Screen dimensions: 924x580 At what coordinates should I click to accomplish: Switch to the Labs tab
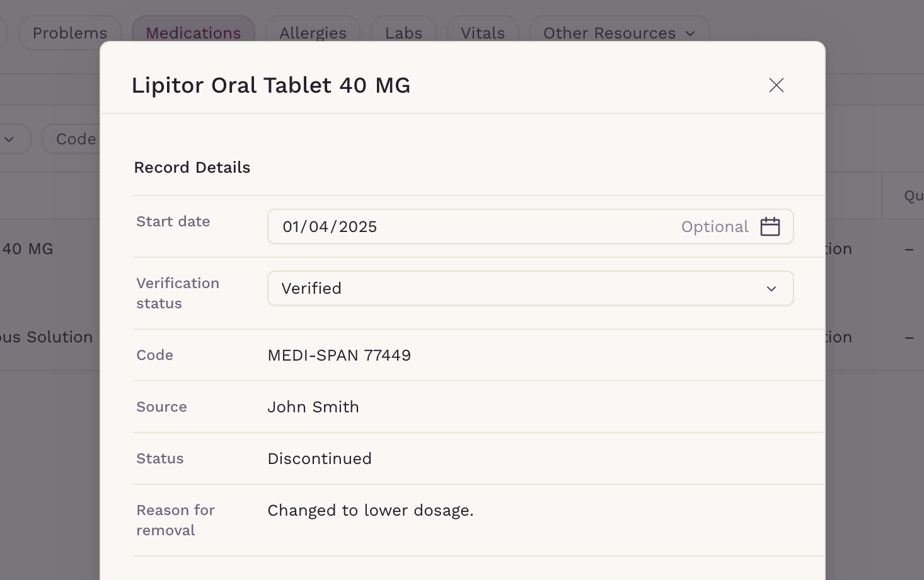tap(403, 33)
